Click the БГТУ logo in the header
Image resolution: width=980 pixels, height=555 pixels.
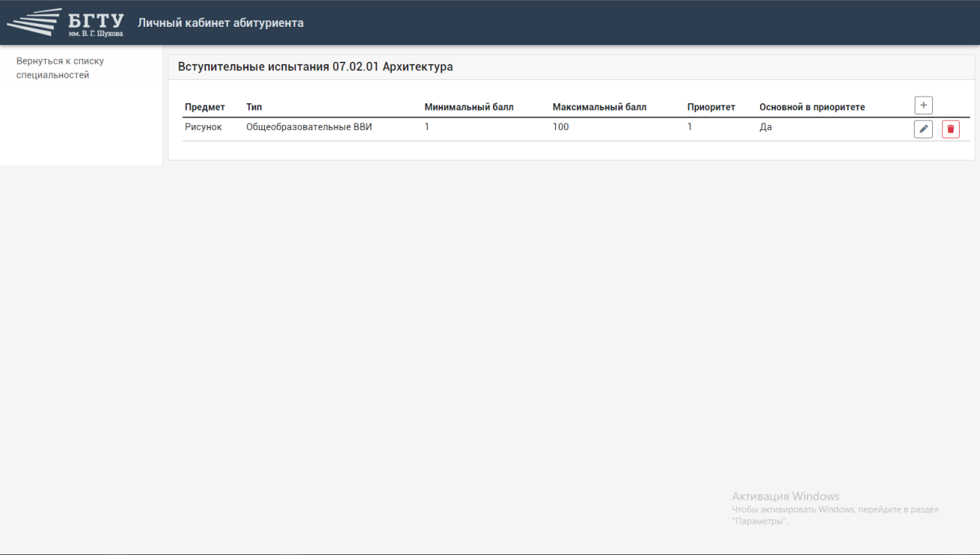[x=65, y=23]
